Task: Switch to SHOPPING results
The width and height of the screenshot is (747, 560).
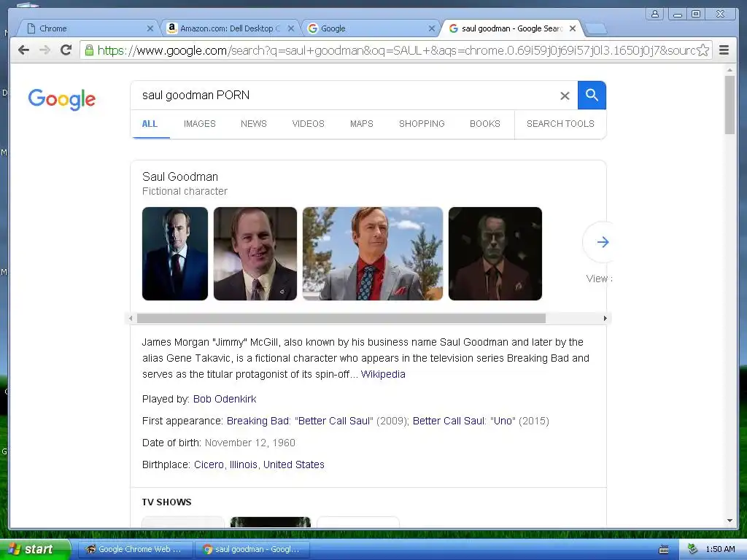Action: click(422, 124)
